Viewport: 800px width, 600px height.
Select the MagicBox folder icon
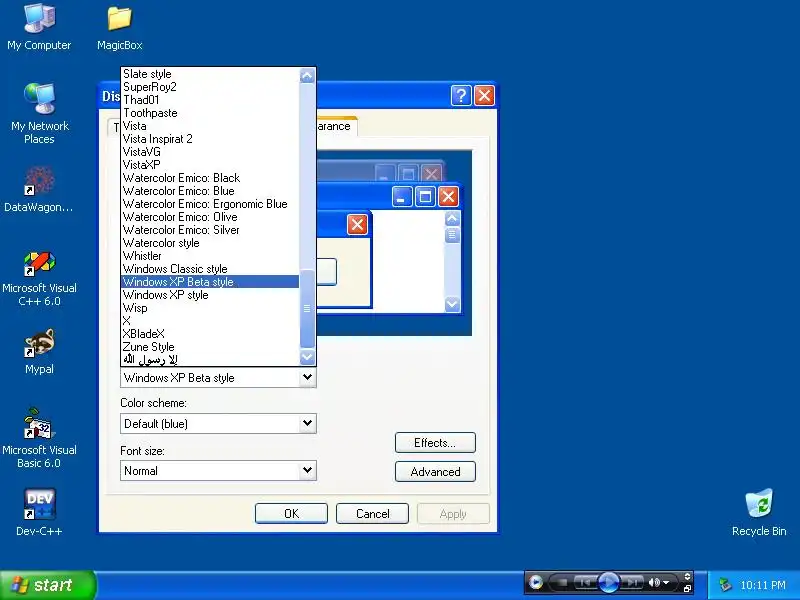[x=119, y=27]
